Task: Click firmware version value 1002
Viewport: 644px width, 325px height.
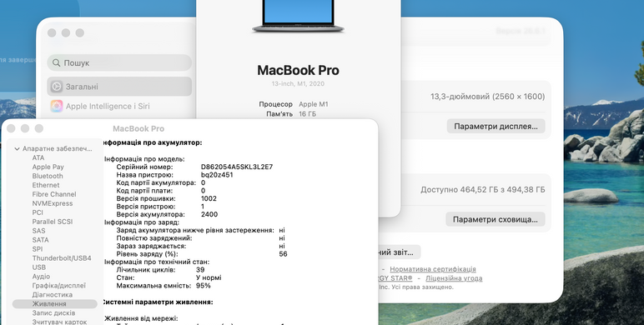Action: pyautogui.click(x=209, y=198)
